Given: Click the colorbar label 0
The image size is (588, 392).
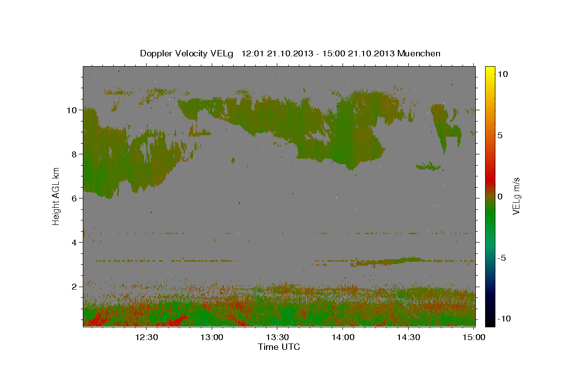Looking at the screenshot, I should coord(500,196).
